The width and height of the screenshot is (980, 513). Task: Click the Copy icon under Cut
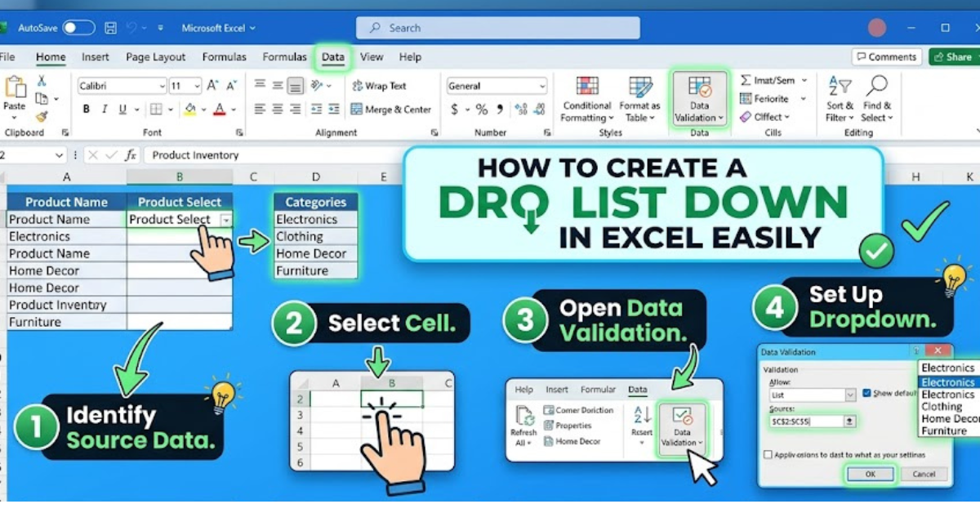click(42, 99)
